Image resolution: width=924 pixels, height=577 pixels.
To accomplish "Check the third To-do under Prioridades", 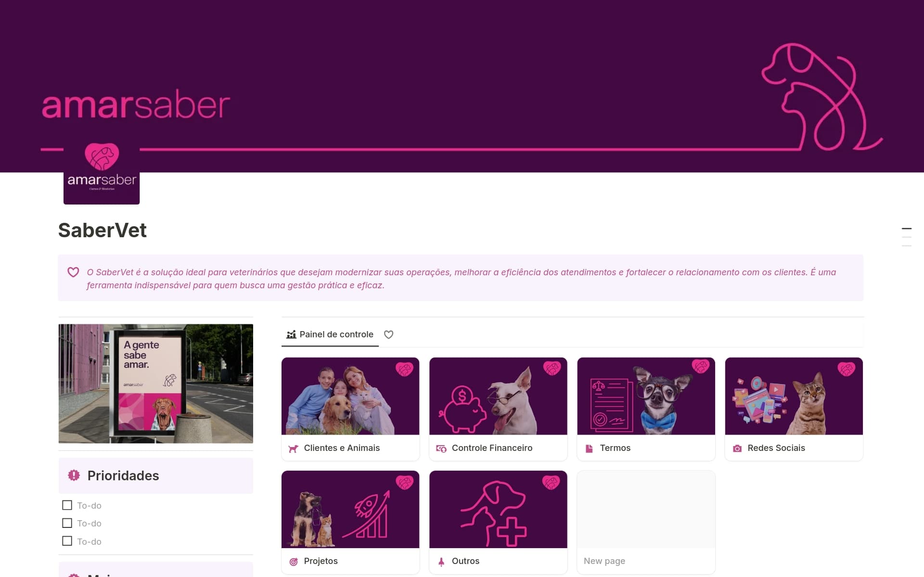I will [67, 541].
